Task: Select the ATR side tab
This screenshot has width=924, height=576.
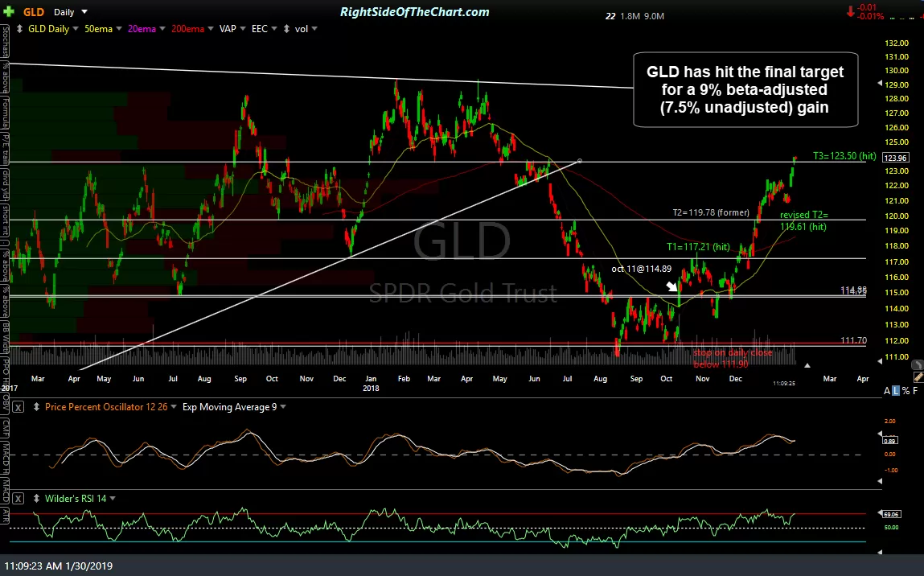Action: [x=5, y=514]
